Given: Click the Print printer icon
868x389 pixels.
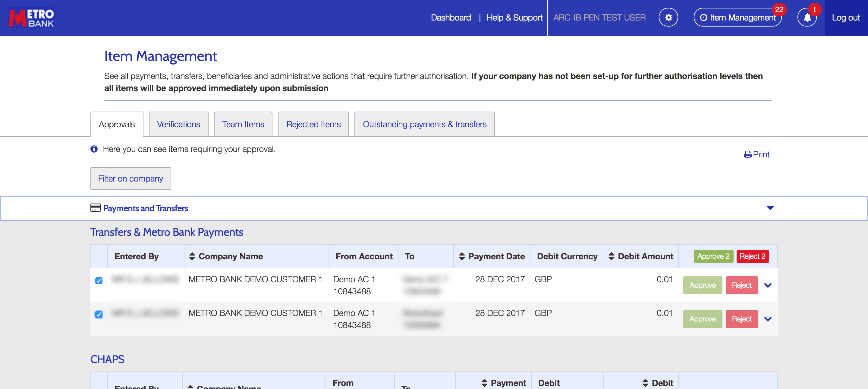Looking at the screenshot, I should (747, 155).
